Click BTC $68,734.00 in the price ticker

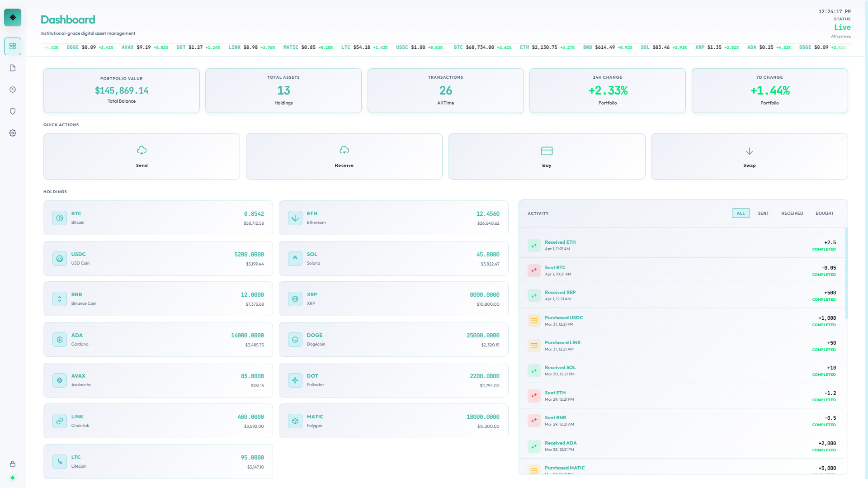click(x=482, y=47)
